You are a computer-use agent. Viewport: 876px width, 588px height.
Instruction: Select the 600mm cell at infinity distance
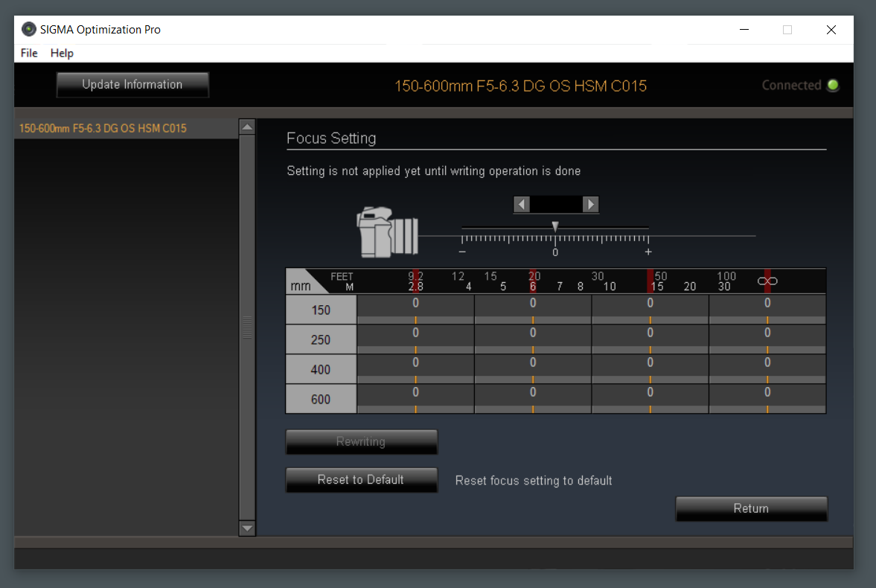(x=767, y=398)
